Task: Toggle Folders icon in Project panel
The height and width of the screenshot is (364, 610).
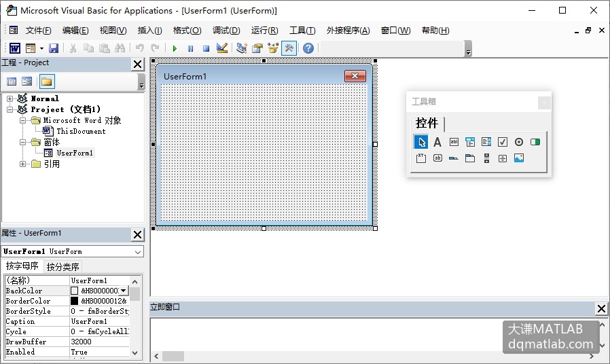Action: tap(47, 81)
